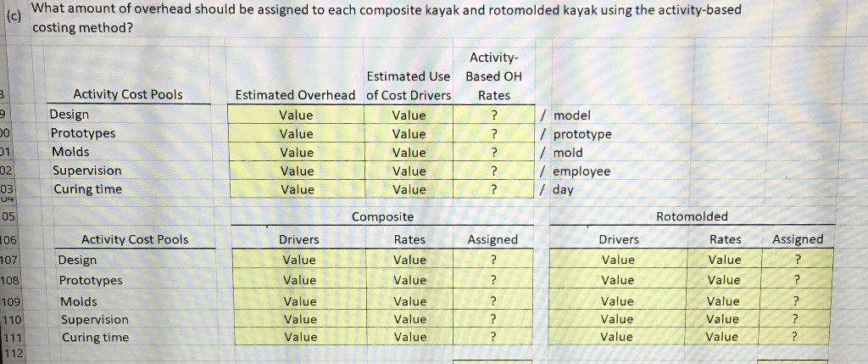868x364 pixels.
Task: Select Composite Rates cell for Curing time
Action: (x=409, y=336)
